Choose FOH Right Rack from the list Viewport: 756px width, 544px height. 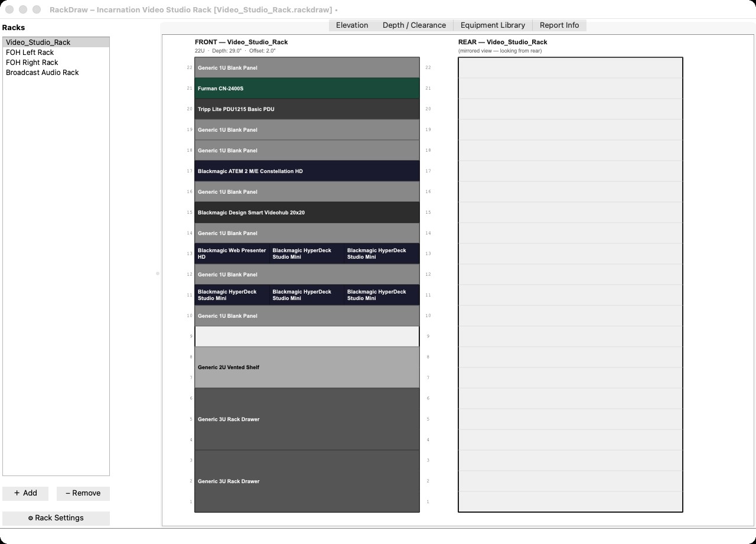(x=56, y=63)
